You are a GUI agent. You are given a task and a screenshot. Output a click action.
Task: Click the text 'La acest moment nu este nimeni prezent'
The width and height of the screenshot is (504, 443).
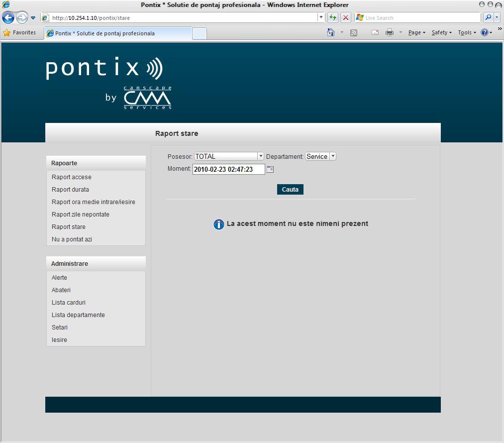pos(298,223)
